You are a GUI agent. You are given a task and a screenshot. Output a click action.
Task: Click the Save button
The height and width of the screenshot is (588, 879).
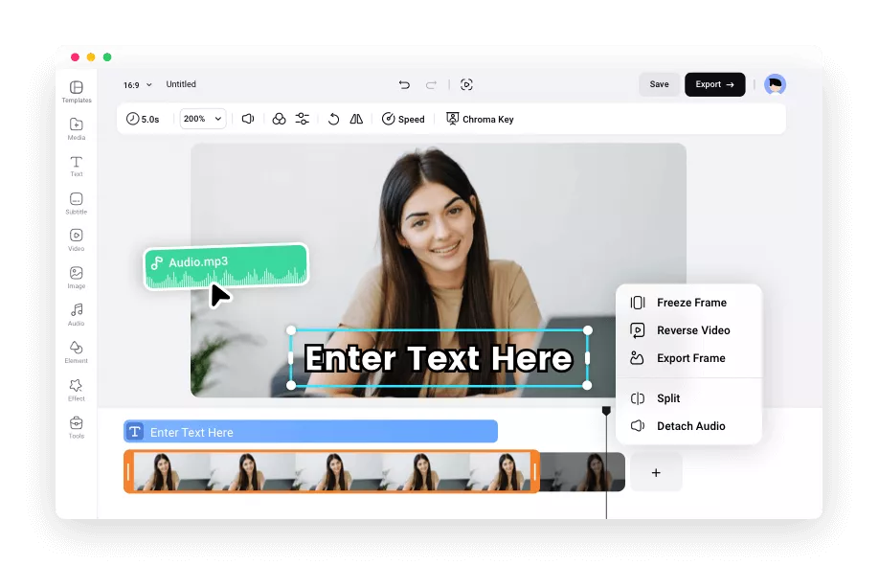pyautogui.click(x=659, y=84)
